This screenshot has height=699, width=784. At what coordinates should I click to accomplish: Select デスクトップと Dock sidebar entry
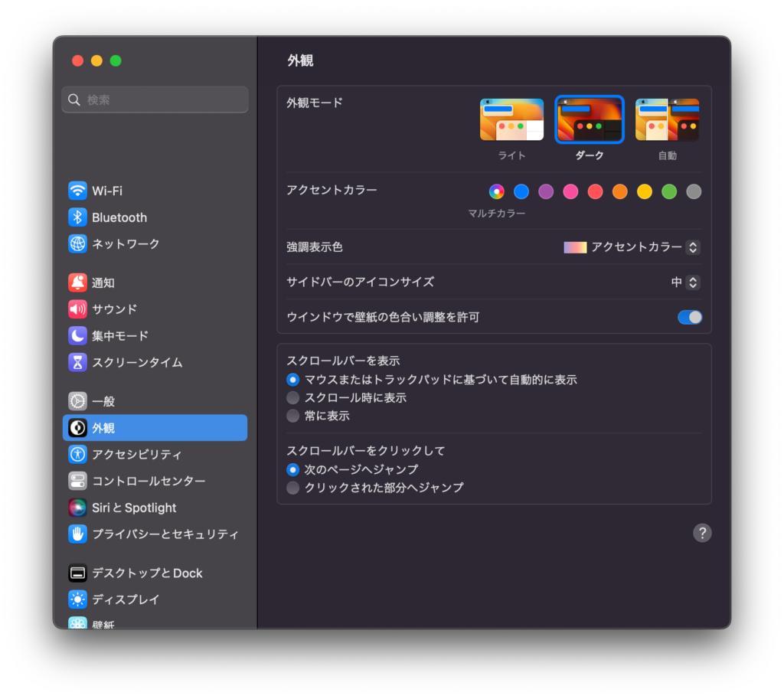click(x=147, y=573)
